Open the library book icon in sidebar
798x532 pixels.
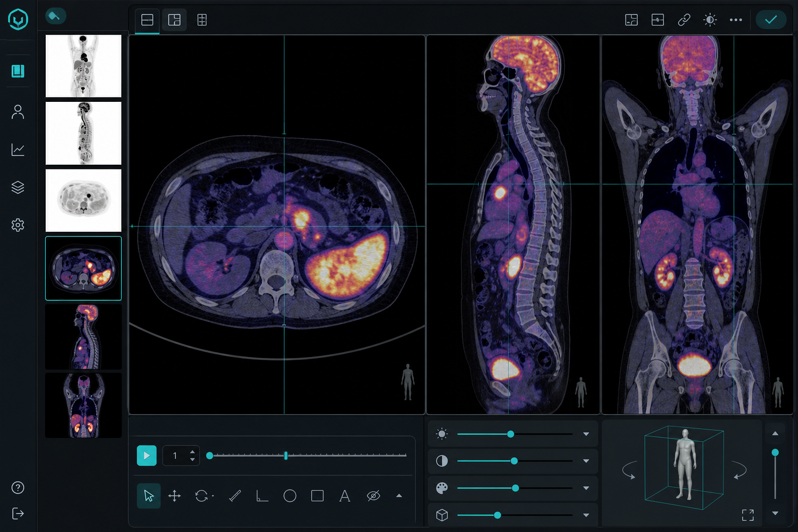pyautogui.click(x=18, y=71)
